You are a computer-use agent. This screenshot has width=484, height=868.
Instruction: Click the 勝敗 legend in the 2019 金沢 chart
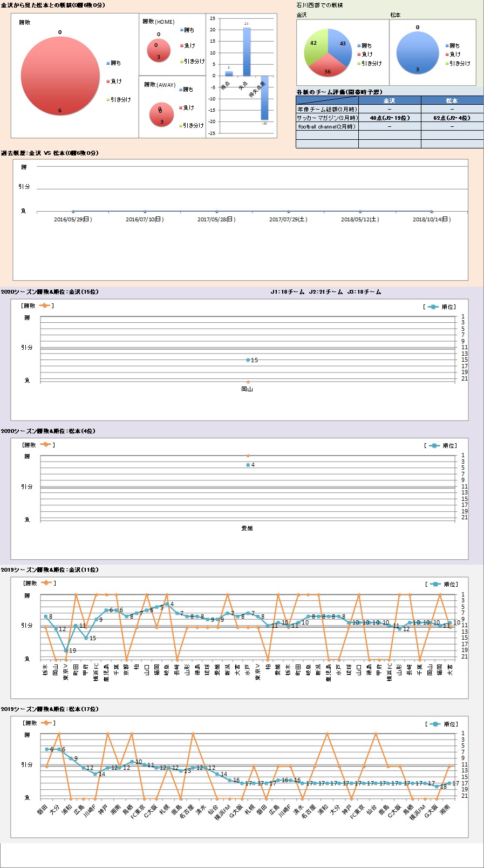tap(39, 583)
